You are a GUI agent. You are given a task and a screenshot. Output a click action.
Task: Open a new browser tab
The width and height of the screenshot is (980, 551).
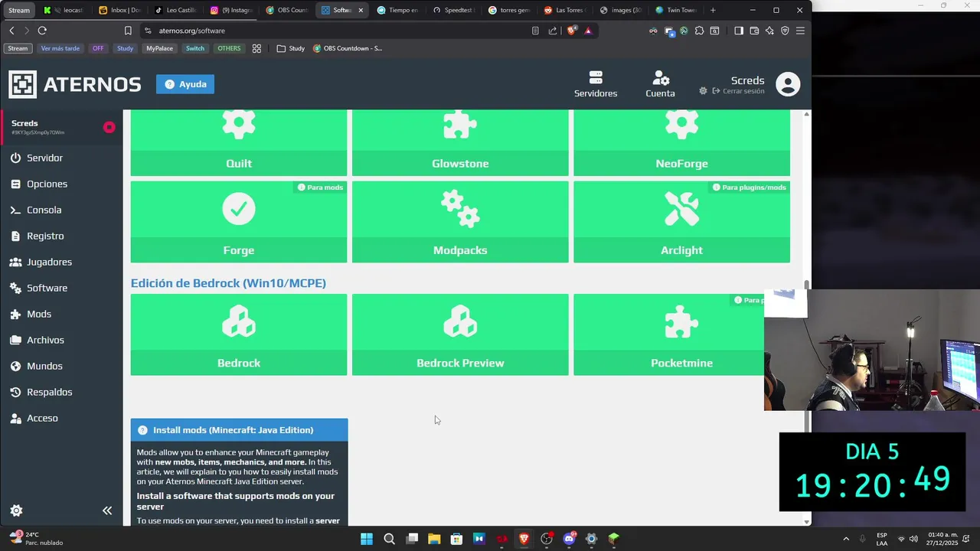(713, 10)
